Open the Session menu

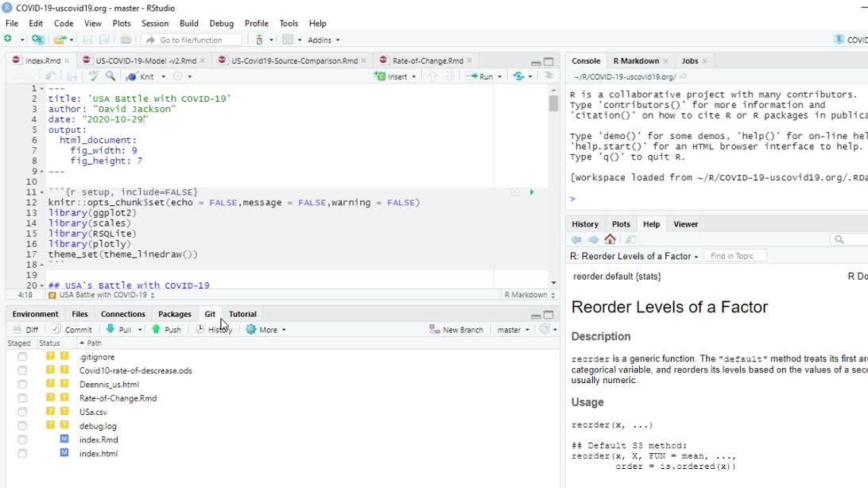point(155,23)
